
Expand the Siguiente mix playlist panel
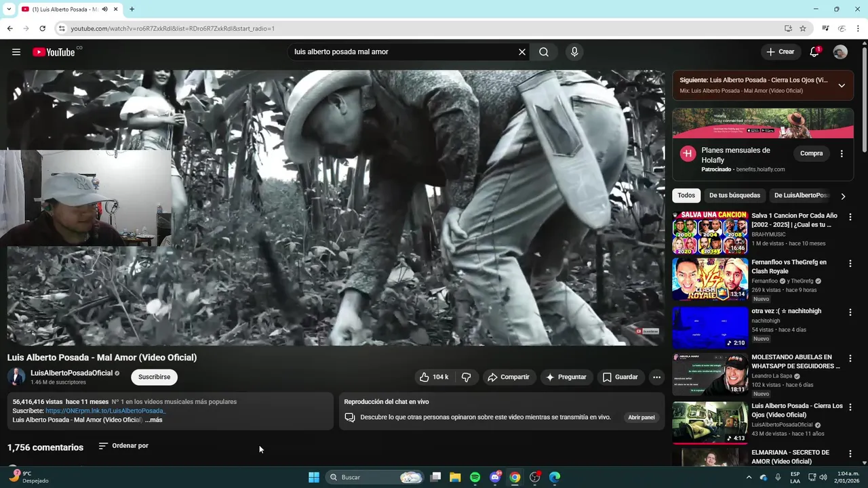842,85
